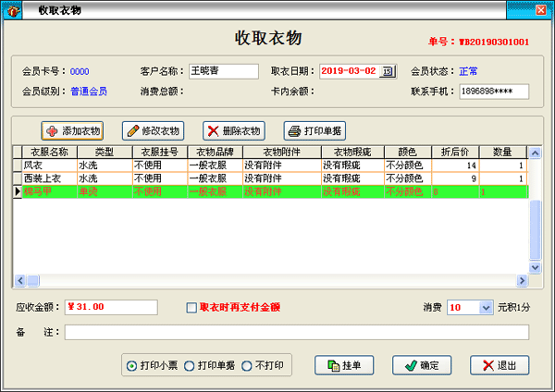Image resolution: width=555 pixels, height=392 pixels.
Task: Click the 客户名称 input field
Action: pyautogui.click(x=223, y=71)
